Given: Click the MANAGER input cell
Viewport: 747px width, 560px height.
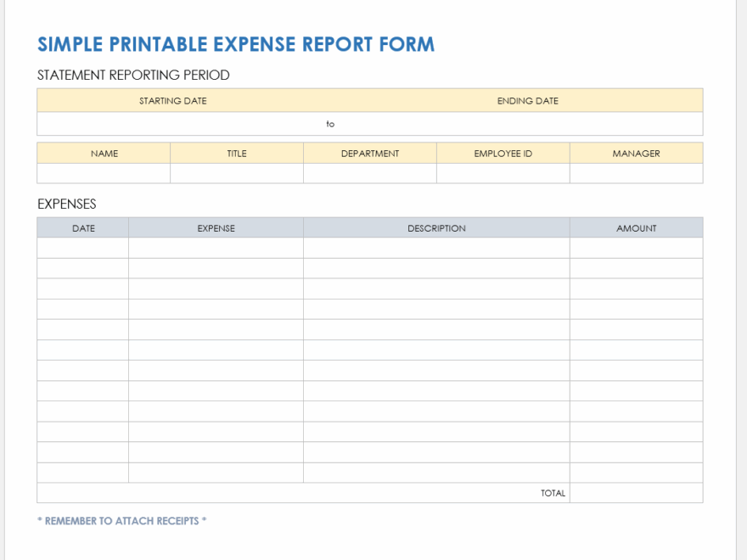Looking at the screenshot, I should [x=636, y=173].
